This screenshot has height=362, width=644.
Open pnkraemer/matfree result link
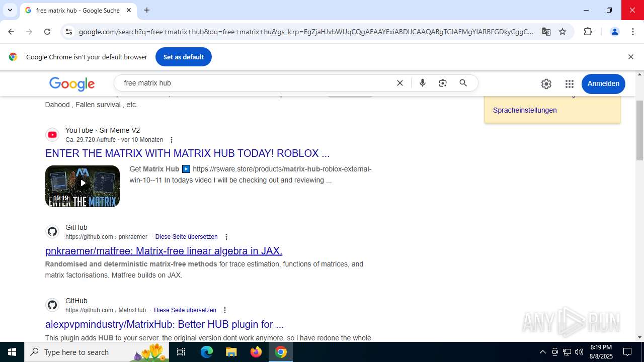coord(164,251)
